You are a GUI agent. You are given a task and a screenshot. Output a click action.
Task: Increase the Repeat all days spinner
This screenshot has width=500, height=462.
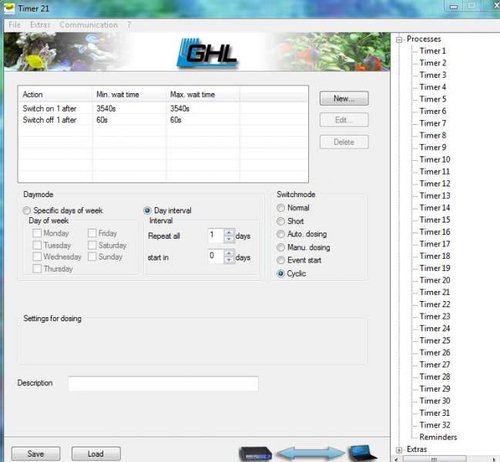pyautogui.click(x=229, y=232)
